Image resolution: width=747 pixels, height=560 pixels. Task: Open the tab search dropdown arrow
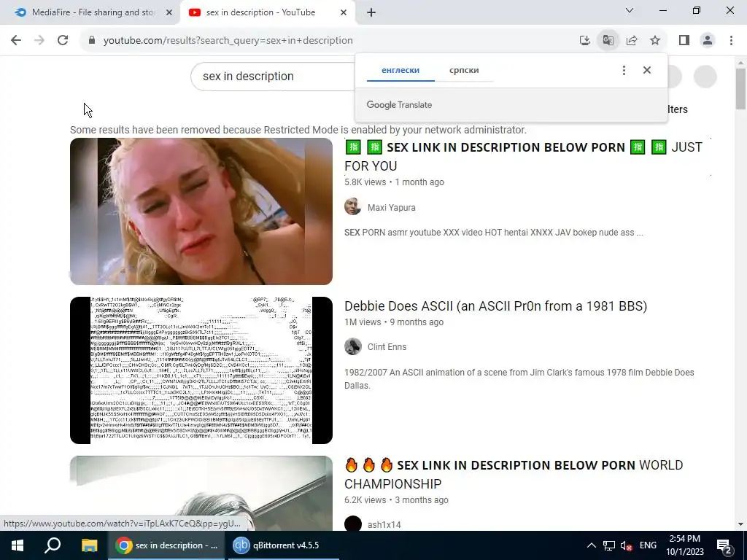coord(630,10)
